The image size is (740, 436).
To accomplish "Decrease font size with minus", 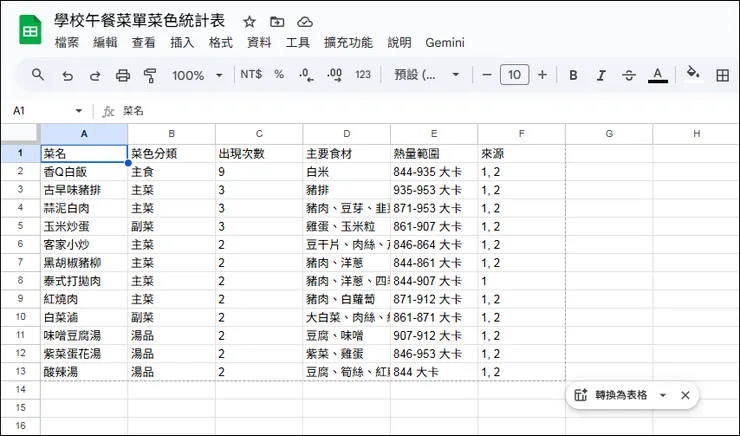I will point(487,75).
